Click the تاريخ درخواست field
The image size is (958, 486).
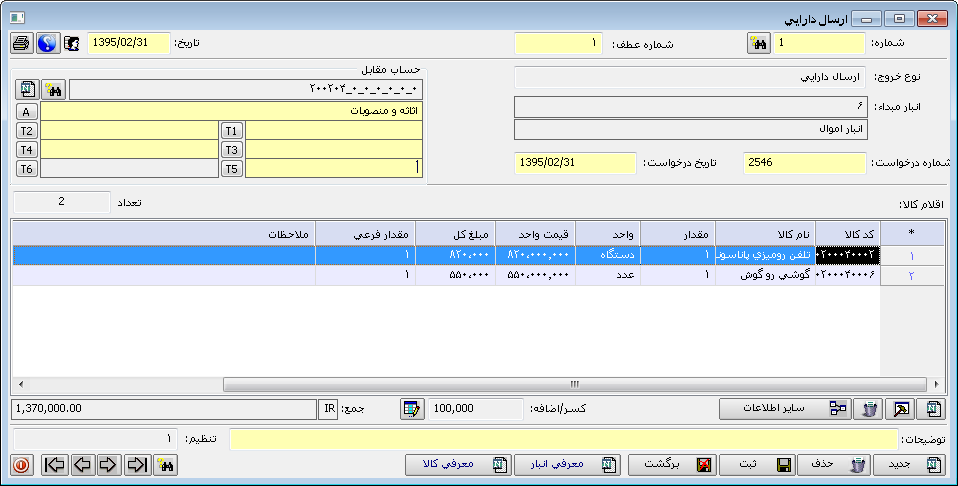point(576,163)
